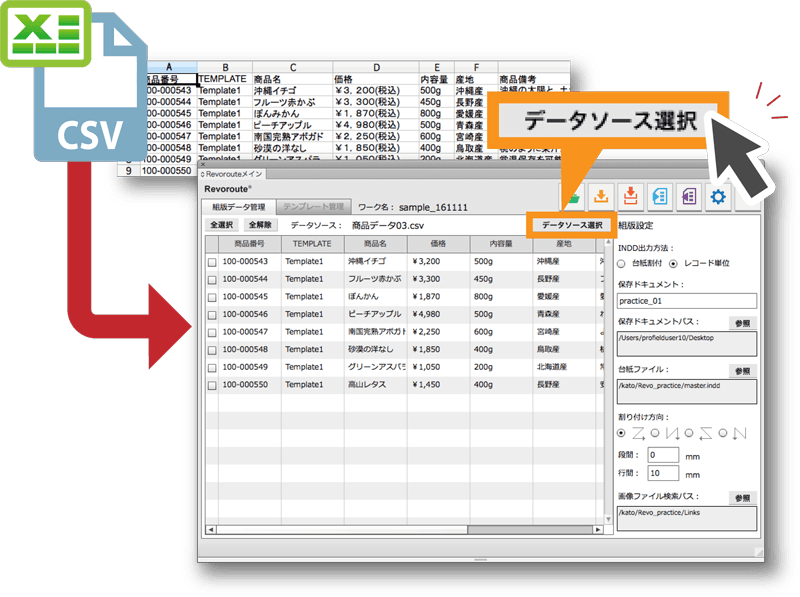This screenshot has height=597, width=800.
Task: Click the table's vertical scrollbar up arrow
Action: point(608,242)
